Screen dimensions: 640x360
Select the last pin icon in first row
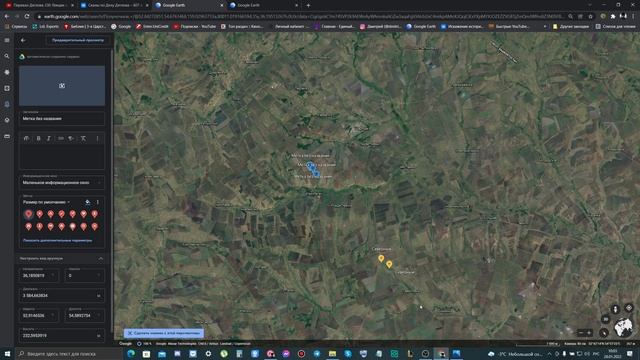click(x=95, y=214)
